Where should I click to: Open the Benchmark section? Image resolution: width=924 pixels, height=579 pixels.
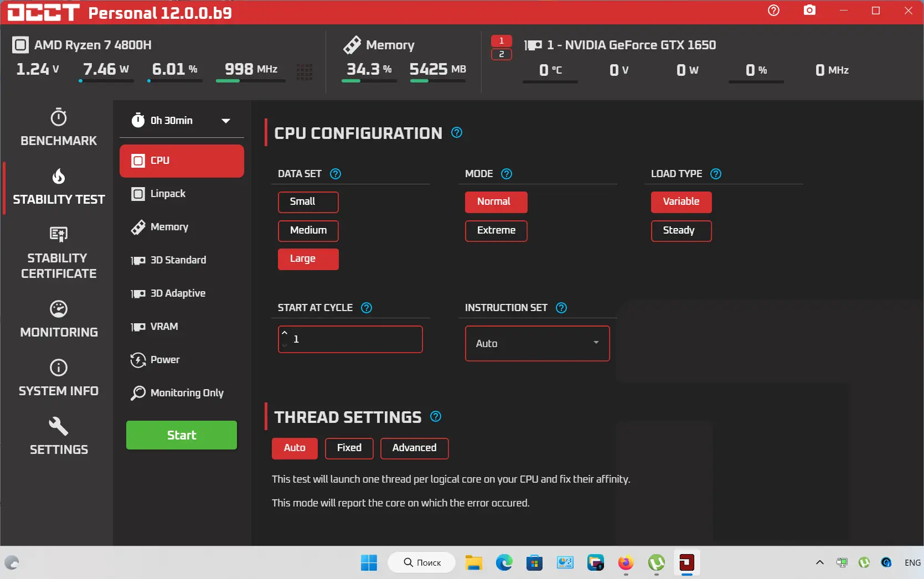click(x=59, y=128)
